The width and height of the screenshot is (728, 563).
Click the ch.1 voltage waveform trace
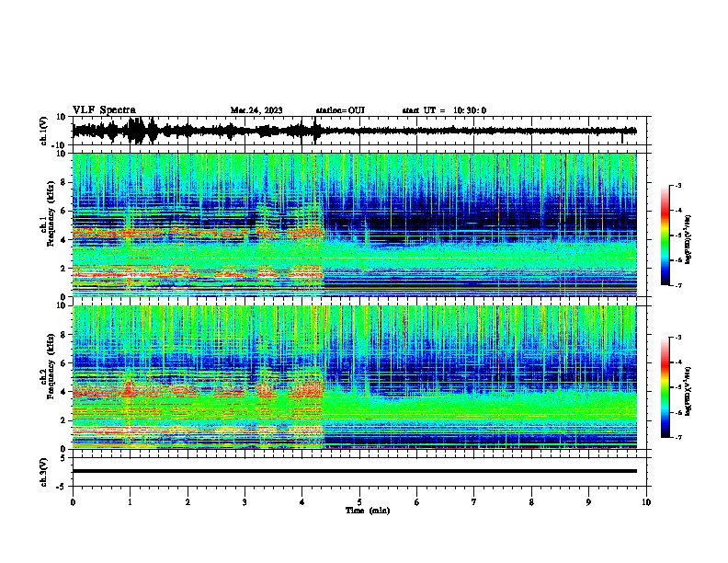tap(354, 131)
